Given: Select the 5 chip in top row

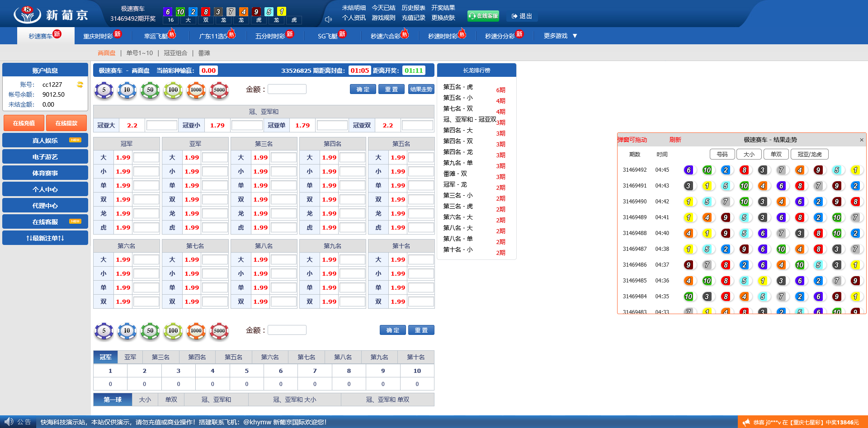Looking at the screenshot, I should 104,90.
